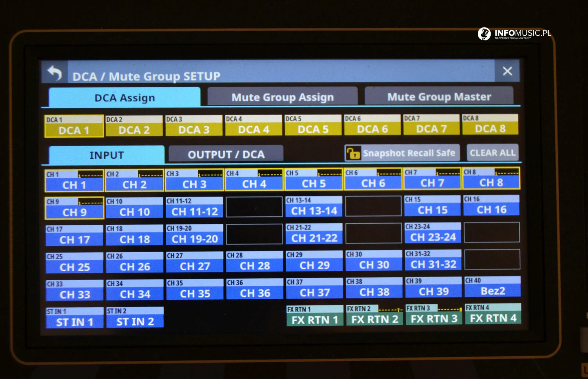
Task: Toggle CH 6 channel button
Action: (x=373, y=179)
